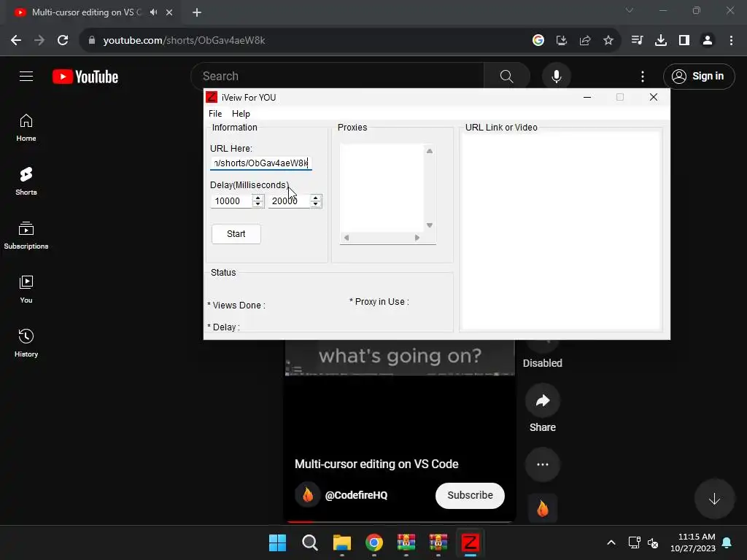Go to next short with down arrow
Image resolution: width=747 pixels, height=560 pixels.
tap(713, 499)
